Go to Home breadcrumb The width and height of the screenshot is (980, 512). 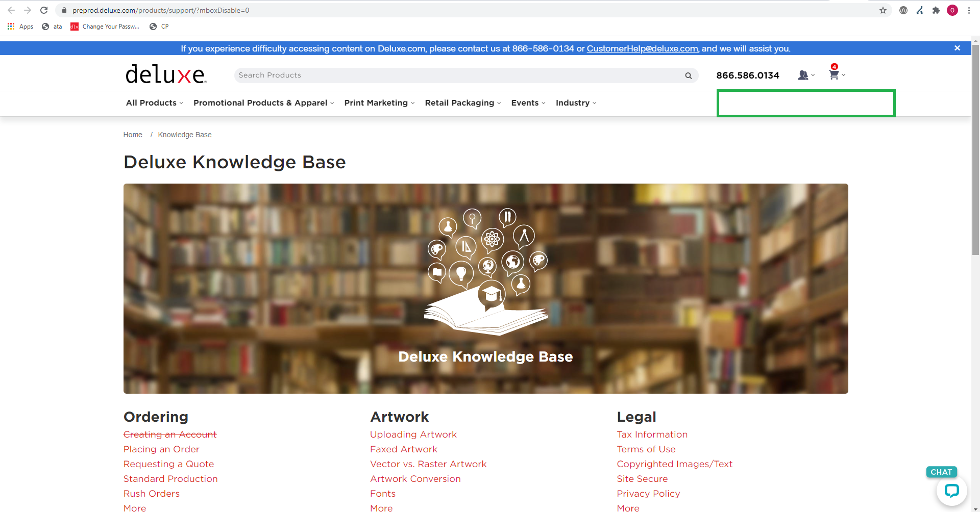(x=133, y=135)
